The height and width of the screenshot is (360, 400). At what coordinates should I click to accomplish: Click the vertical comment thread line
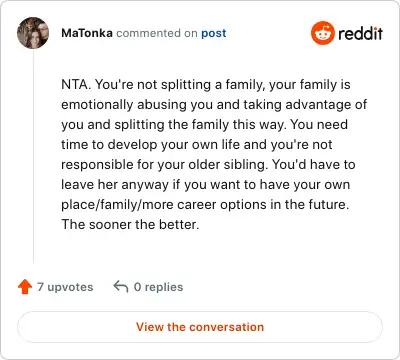(x=33, y=156)
